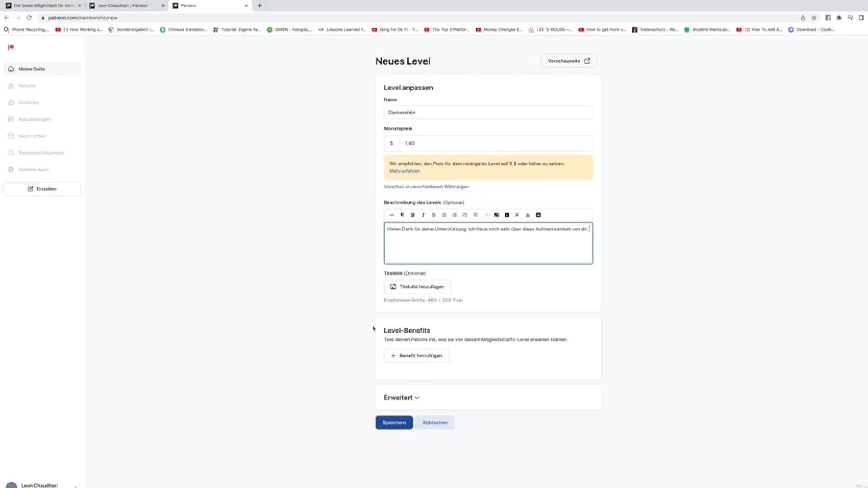
Task: Click the link insert icon
Action: coord(486,215)
